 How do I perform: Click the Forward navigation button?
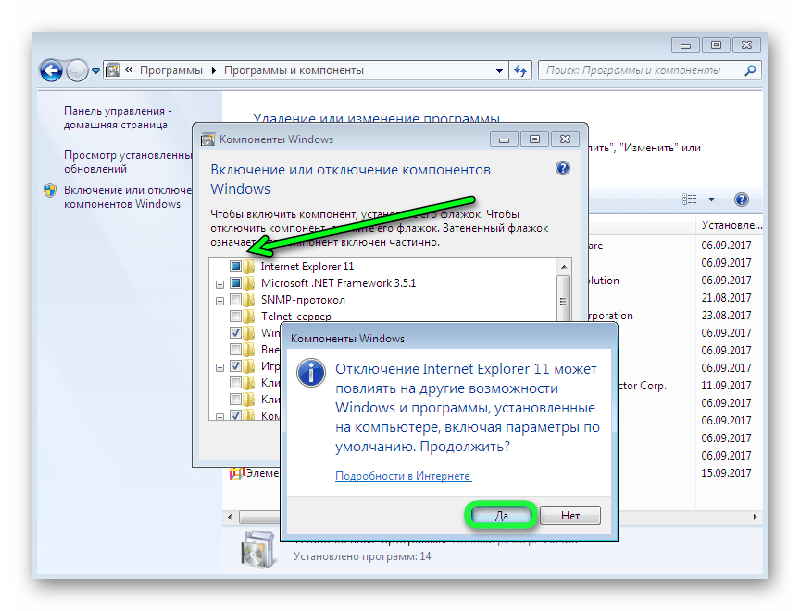click(x=78, y=70)
